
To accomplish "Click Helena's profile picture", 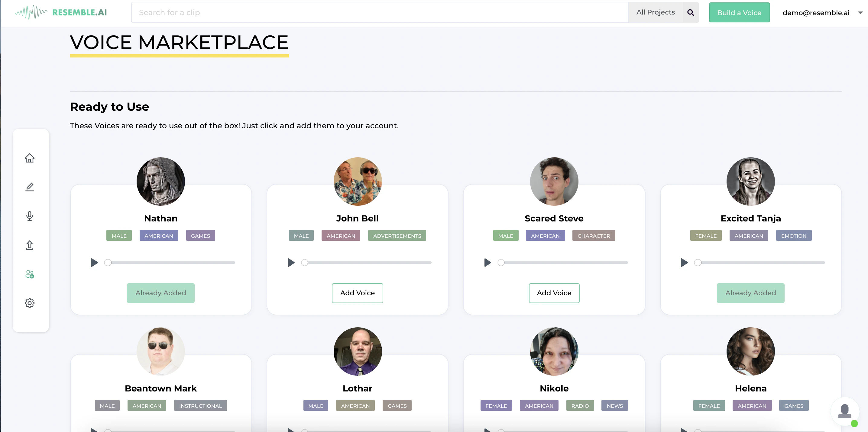I will 750,351.
